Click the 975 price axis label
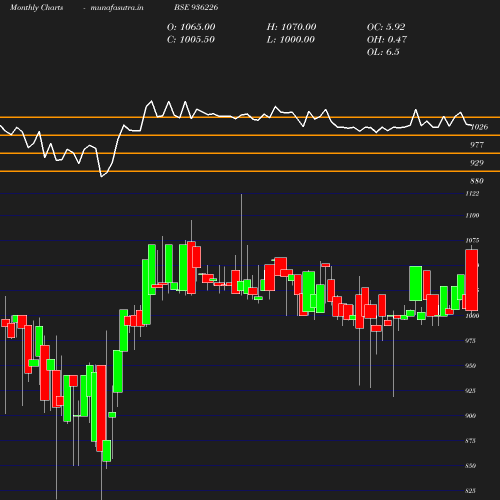This screenshot has height=500, width=500. 470,341
